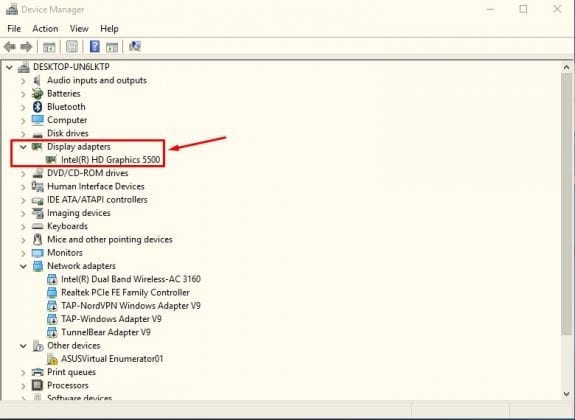Click the IDE ATA/ATAPI controllers icon
Image resolution: width=575 pixels, height=420 pixels.
37,200
